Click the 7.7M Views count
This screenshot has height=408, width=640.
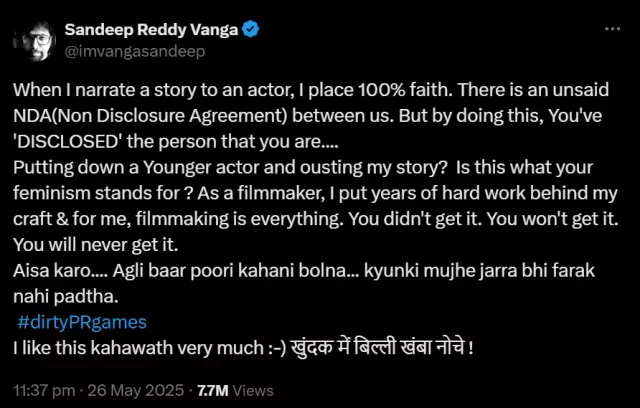tap(237, 388)
